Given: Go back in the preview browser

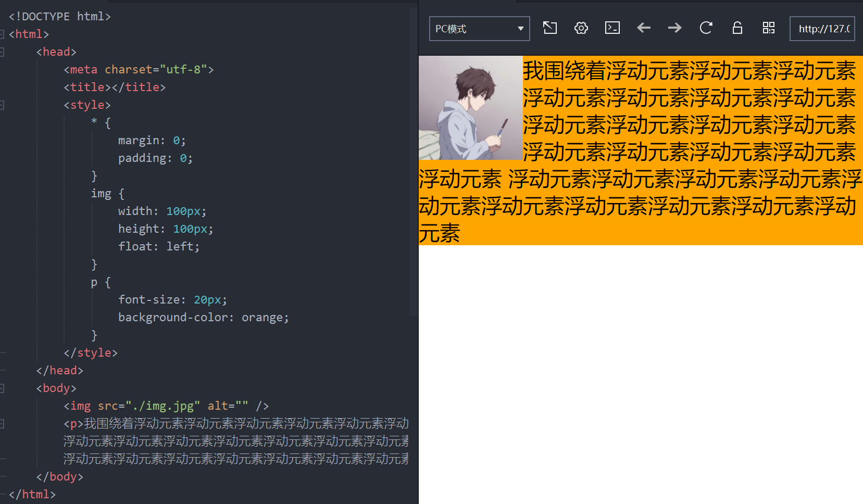Looking at the screenshot, I should [x=644, y=28].
